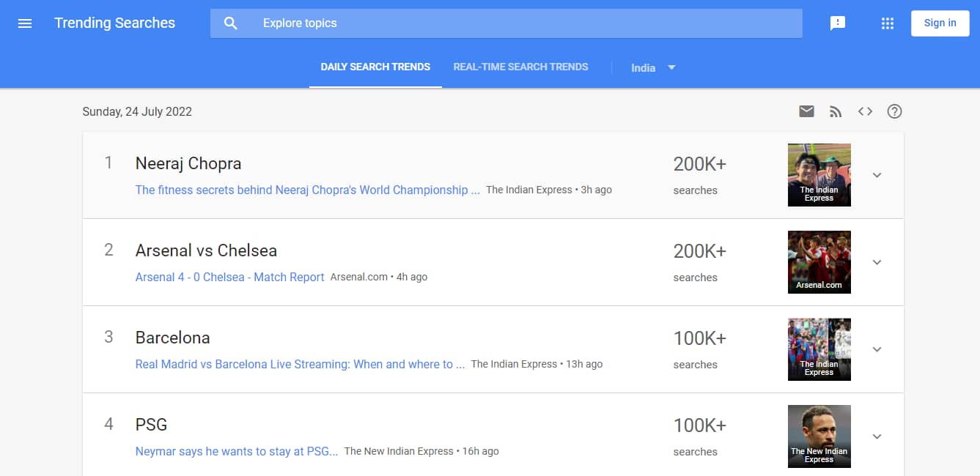Expand the Barcelona trend row

click(x=877, y=349)
